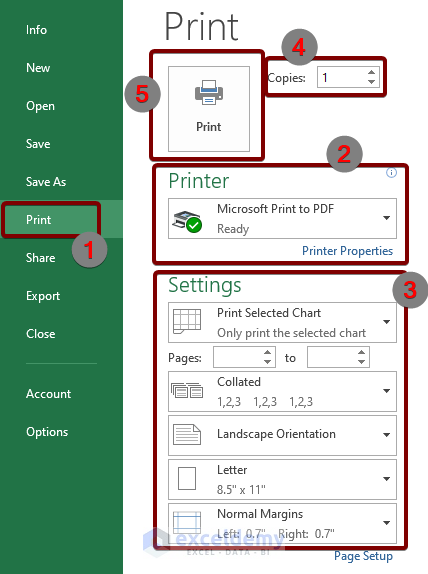Decrement the starting page number
This screenshot has height=574, width=428.
click(x=268, y=362)
